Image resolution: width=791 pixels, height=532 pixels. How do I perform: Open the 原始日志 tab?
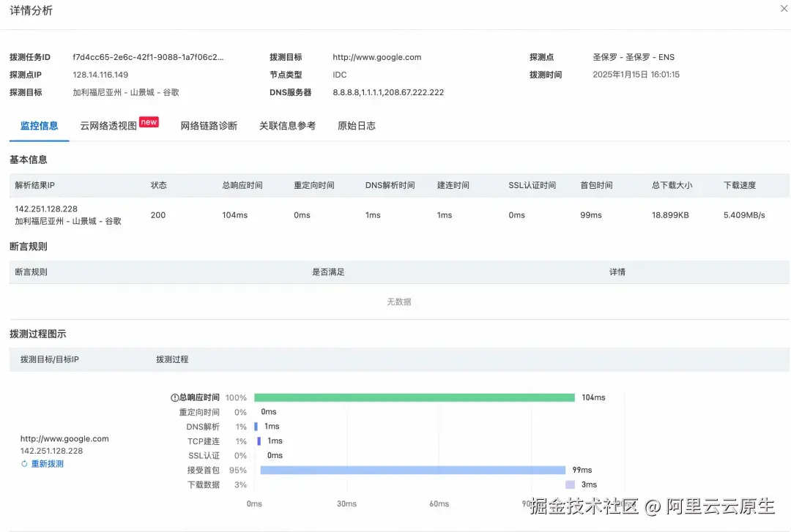[357, 126]
